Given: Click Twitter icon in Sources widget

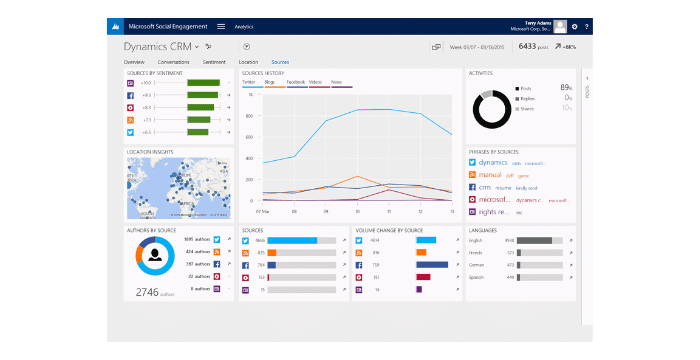Looking at the screenshot, I should (246, 241).
